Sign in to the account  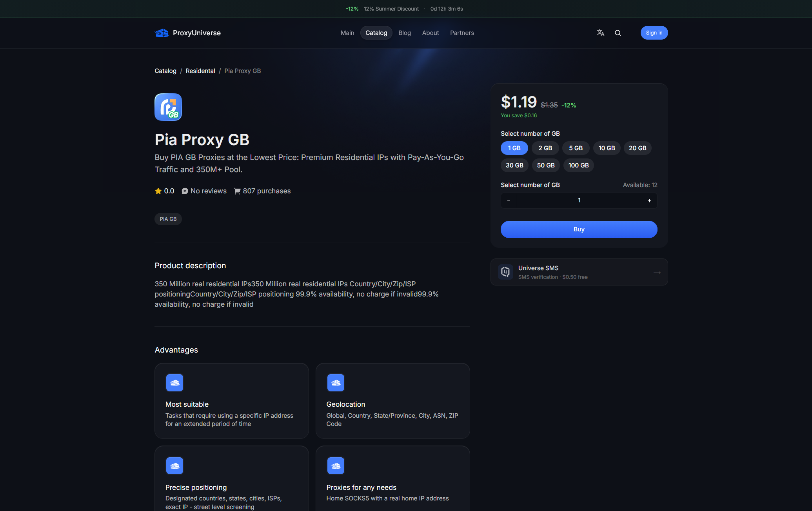[654, 33]
